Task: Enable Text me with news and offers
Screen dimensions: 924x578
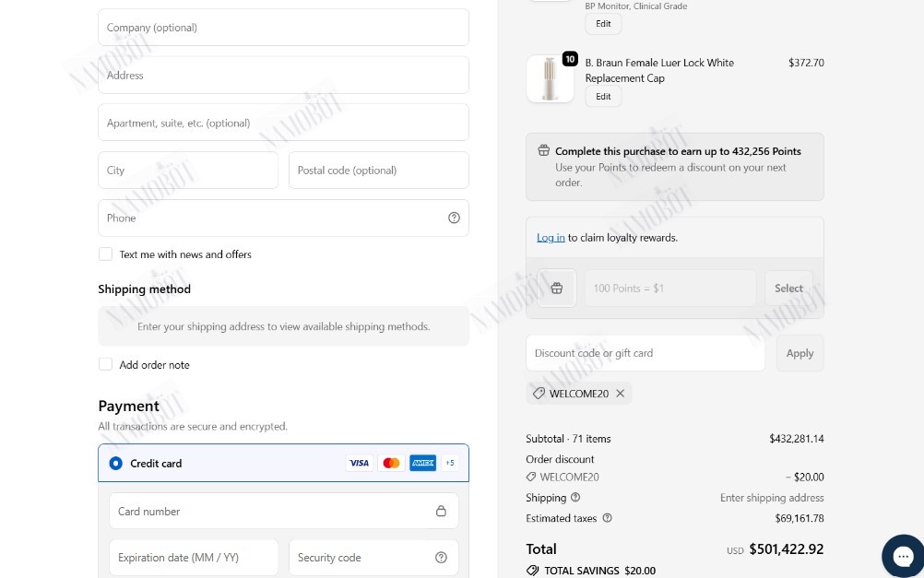Action: (x=105, y=254)
